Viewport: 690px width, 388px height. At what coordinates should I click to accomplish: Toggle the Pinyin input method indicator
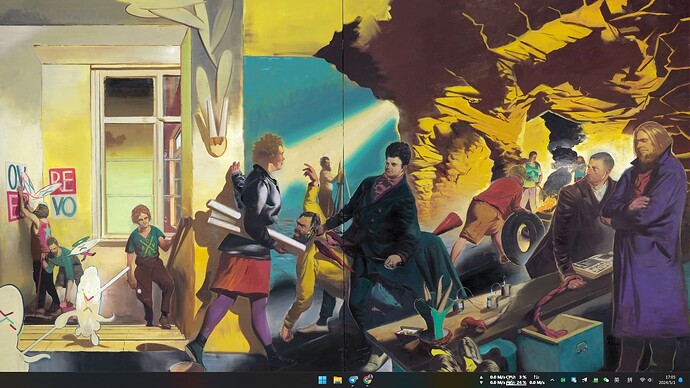tap(630, 380)
